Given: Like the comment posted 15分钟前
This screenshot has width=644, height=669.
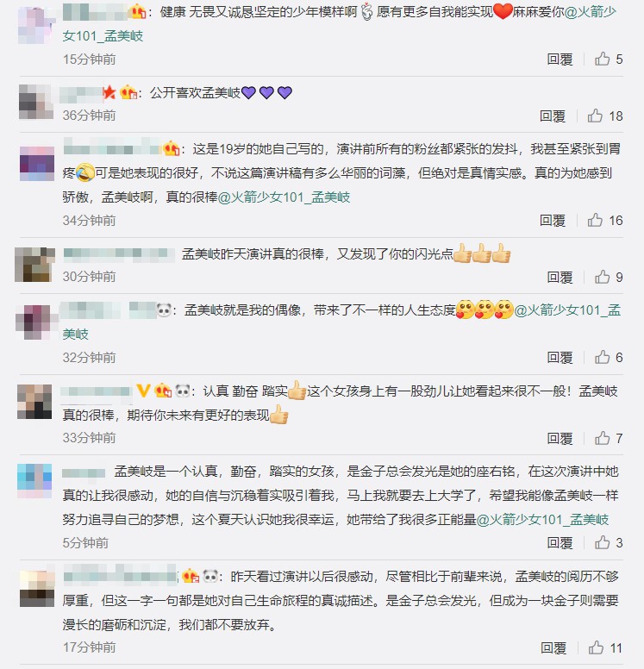Looking at the screenshot, I should click(x=602, y=59).
